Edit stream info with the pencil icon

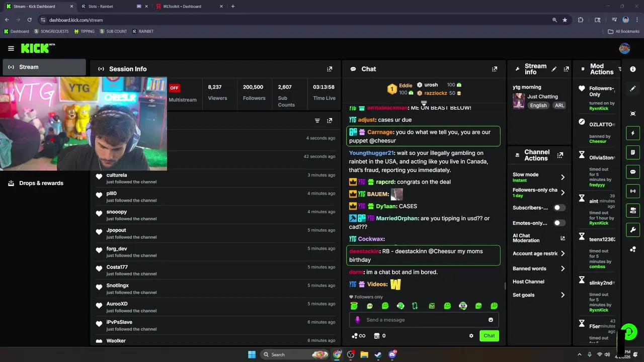[x=554, y=69]
